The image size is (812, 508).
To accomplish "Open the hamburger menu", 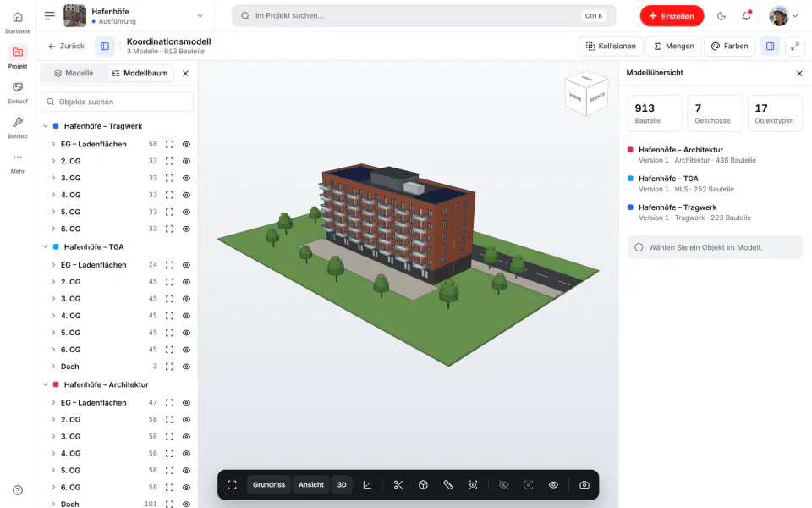I will [x=50, y=15].
